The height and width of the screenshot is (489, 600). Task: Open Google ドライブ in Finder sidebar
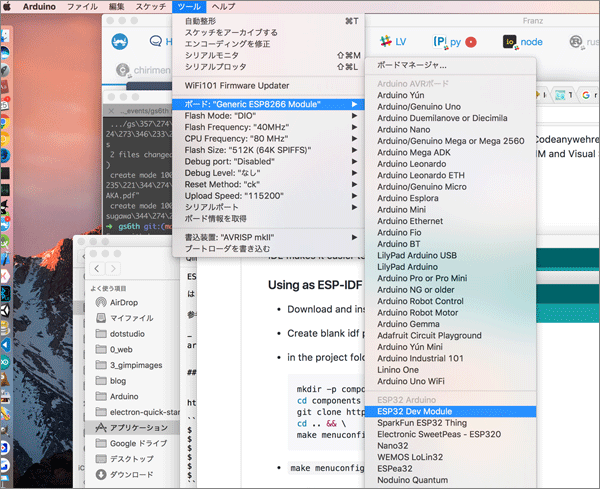coord(132,443)
